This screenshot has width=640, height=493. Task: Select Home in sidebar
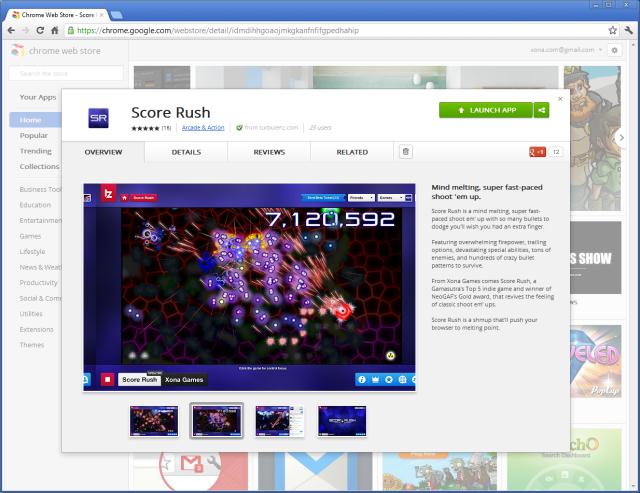tap(36, 120)
